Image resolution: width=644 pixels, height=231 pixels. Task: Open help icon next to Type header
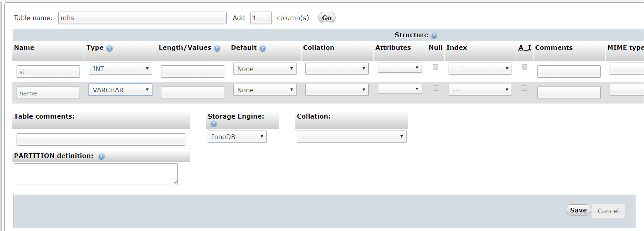point(109,48)
